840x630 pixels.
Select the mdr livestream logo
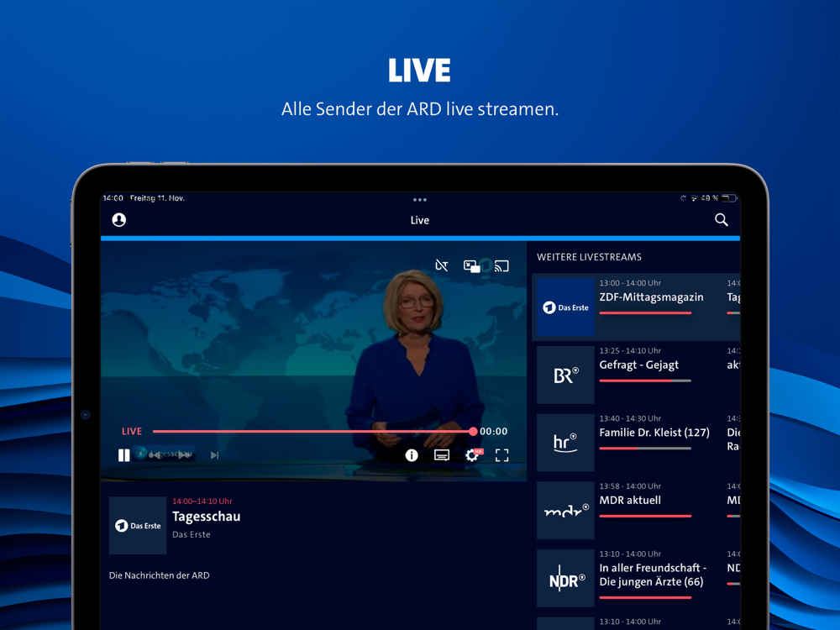pyautogui.click(x=565, y=510)
